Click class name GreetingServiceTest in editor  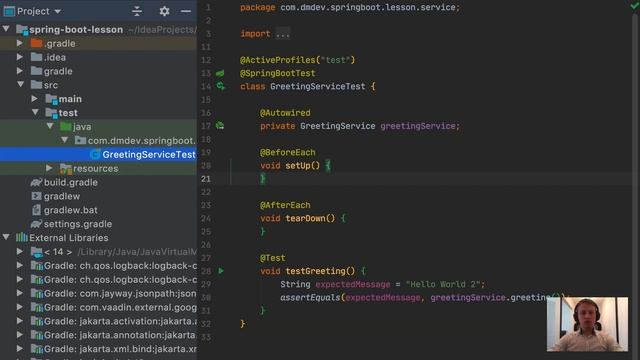click(x=318, y=86)
